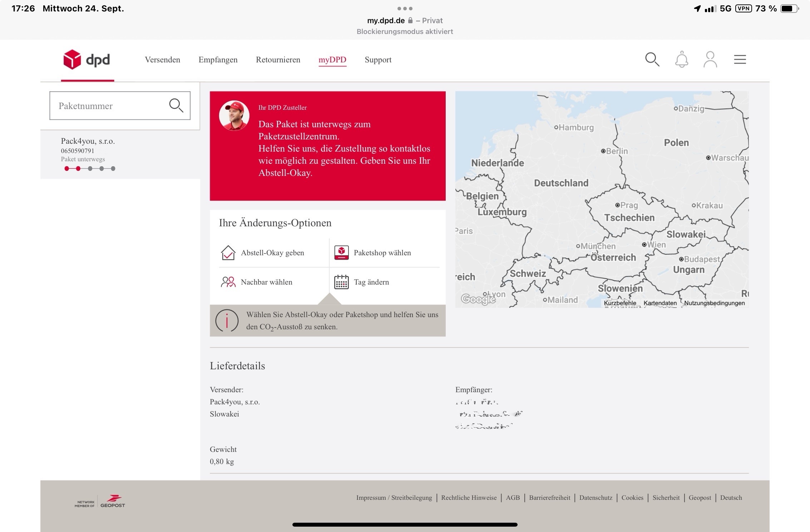
Task: Click the Nachbar people icon
Action: (228, 282)
